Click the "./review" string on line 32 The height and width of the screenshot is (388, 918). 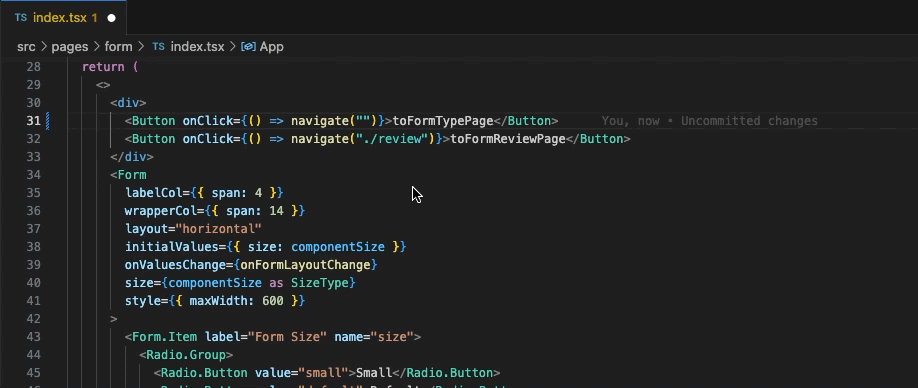[392, 139]
